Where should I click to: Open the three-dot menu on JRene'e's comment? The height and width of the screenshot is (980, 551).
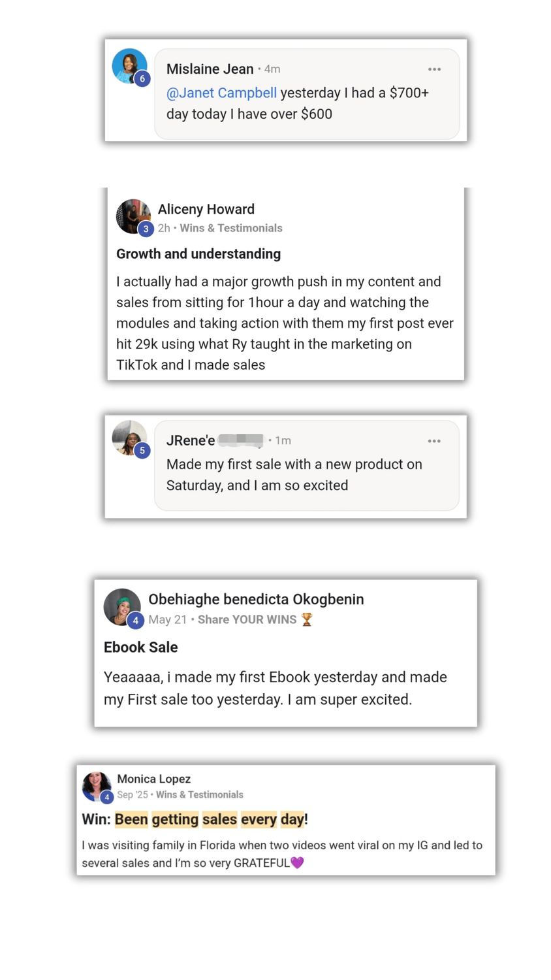[434, 441]
